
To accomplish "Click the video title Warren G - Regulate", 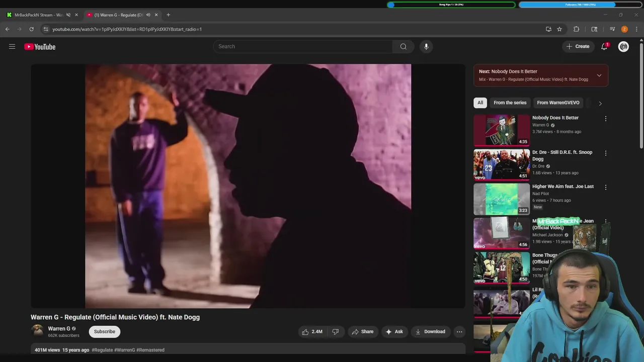I will click(x=115, y=317).
